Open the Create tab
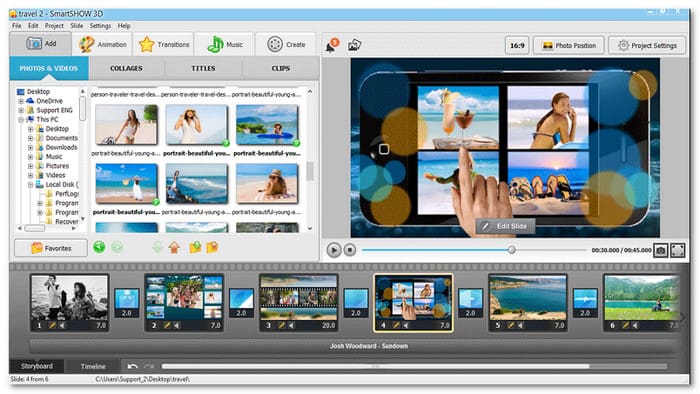This screenshot has height=394, width=700. (286, 44)
